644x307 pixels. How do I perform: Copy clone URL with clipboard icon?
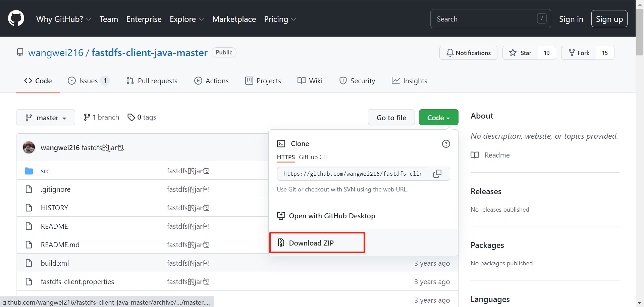437,174
